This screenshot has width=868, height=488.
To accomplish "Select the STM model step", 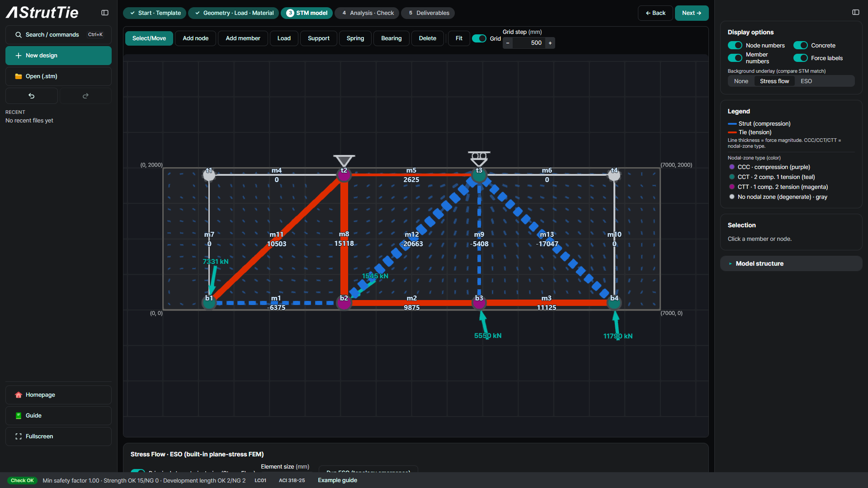I will tap(307, 13).
